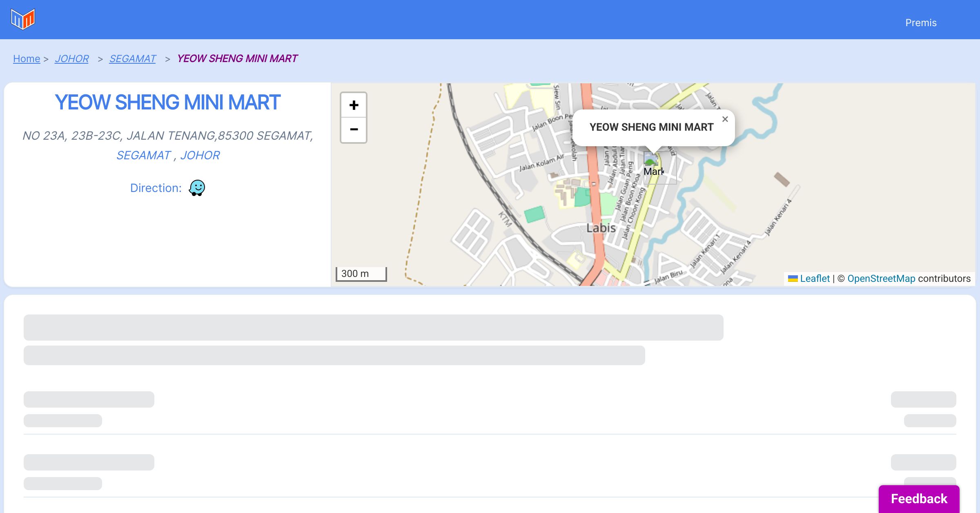The width and height of the screenshot is (980, 513).
Task: Click the site logo icon
Action: pos(23,19)
